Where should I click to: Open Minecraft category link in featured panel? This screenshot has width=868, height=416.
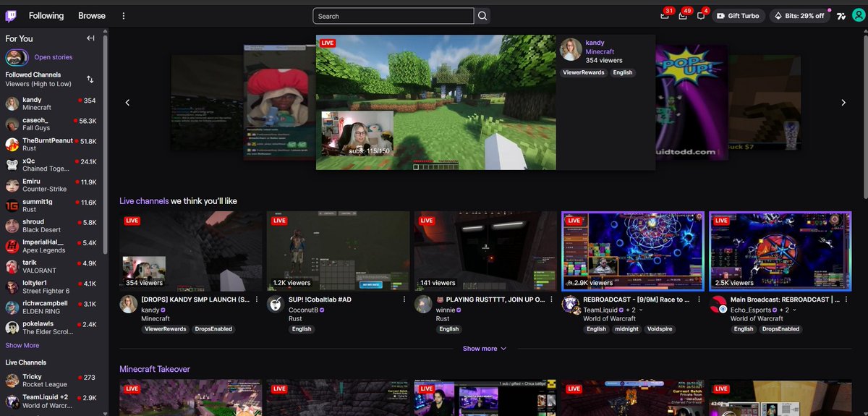[x=600, y=52]
